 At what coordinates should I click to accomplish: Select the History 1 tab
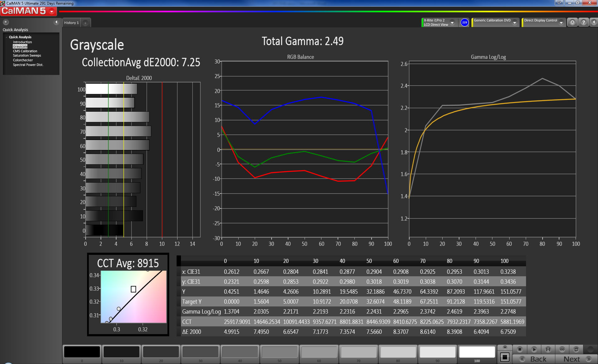click(71, 23)
